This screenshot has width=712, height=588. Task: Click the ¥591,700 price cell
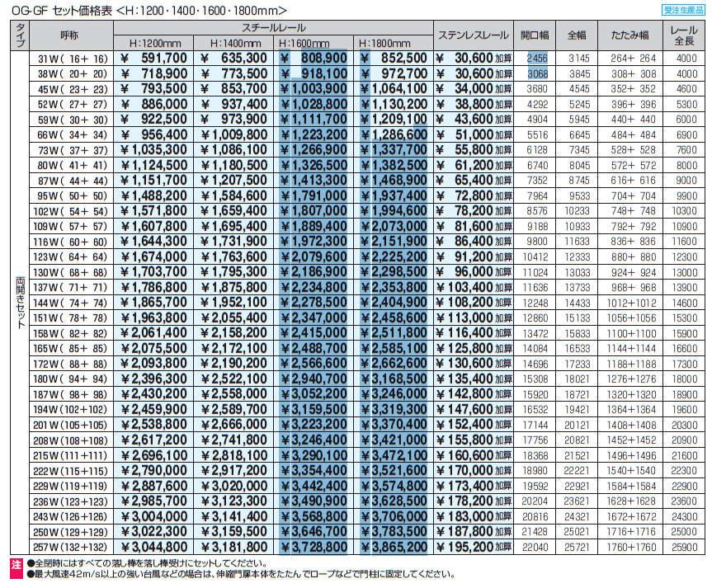154,58
